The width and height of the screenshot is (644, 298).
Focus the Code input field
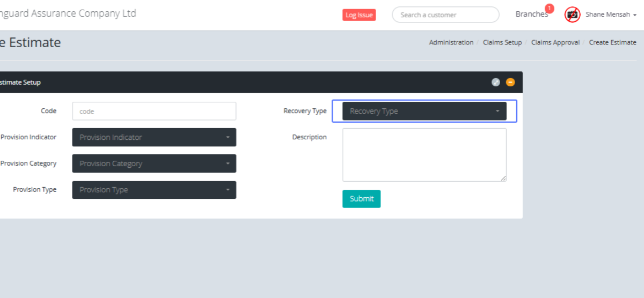tap(154, 111)
